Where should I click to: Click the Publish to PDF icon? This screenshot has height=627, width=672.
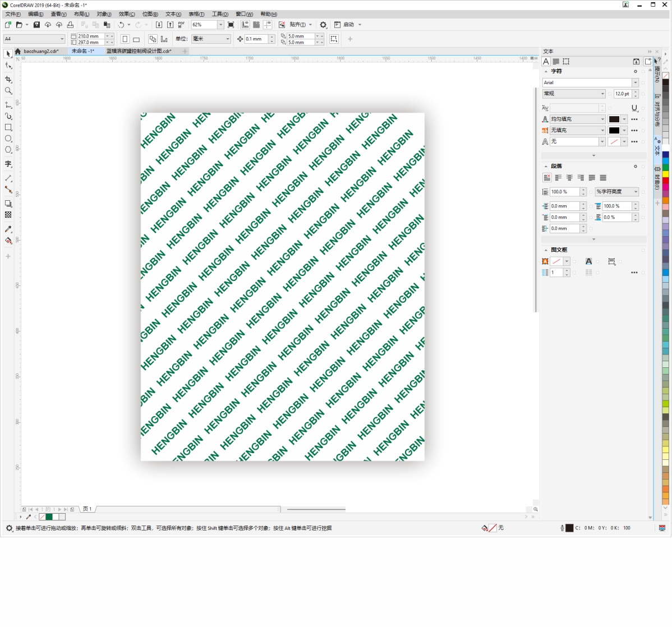(181, 25)
